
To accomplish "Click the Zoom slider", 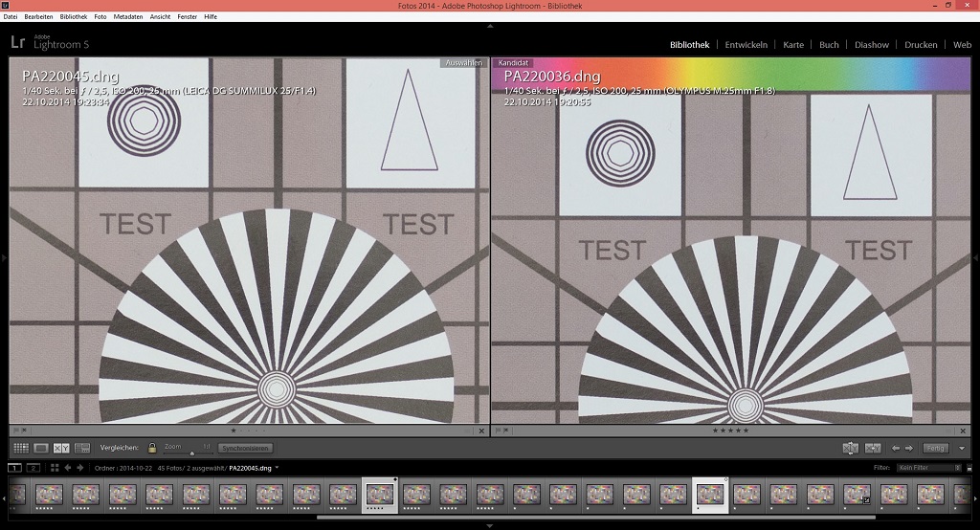I will (x=191, y=452).
